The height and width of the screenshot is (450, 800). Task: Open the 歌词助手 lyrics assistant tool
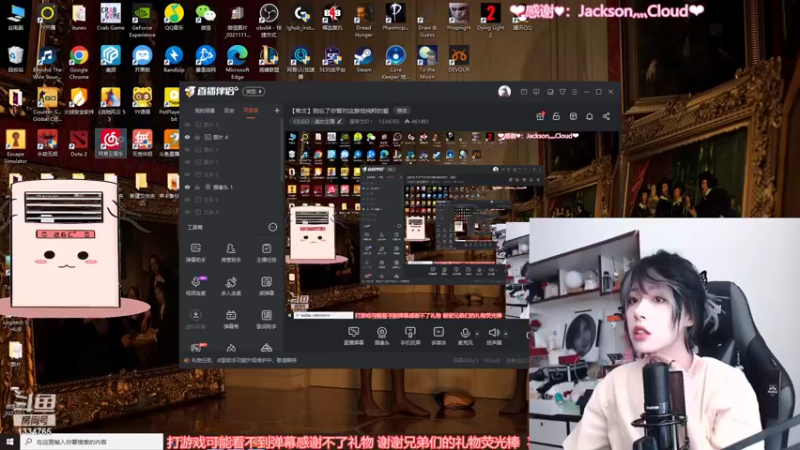266,319
